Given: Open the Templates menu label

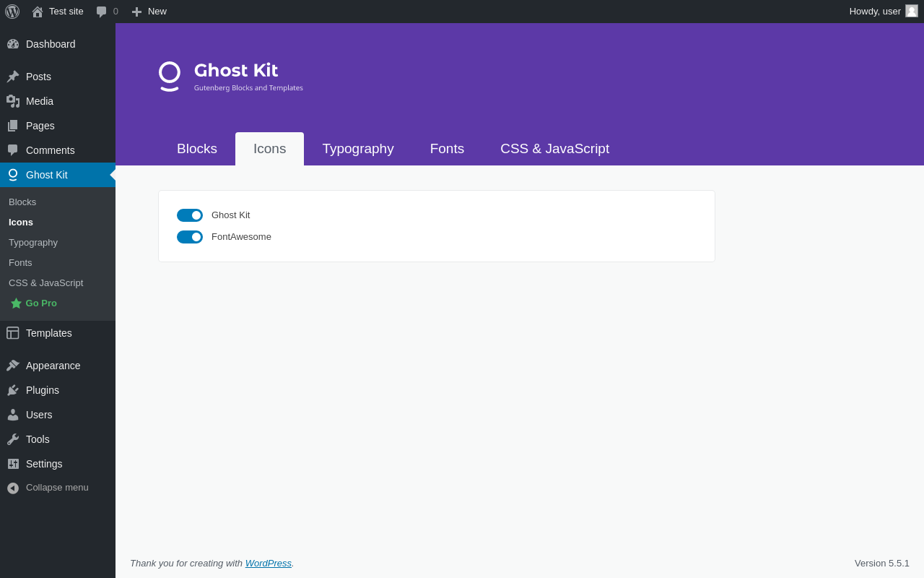Looking at the screenshot, I should point(49,333).
